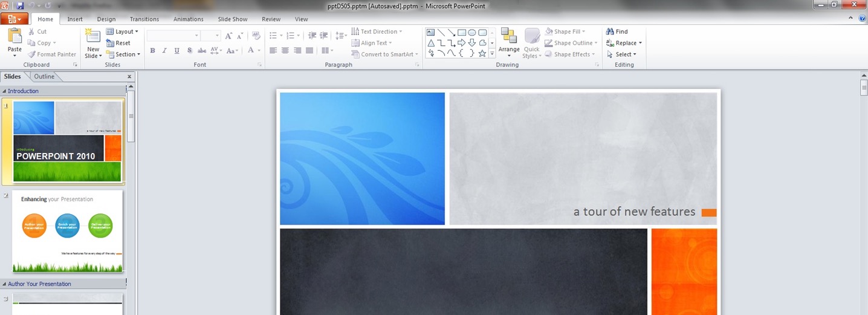Switch to the Transitions ribbon tab
This screenshot has width=868, height=315.
[x=144, y=19]
